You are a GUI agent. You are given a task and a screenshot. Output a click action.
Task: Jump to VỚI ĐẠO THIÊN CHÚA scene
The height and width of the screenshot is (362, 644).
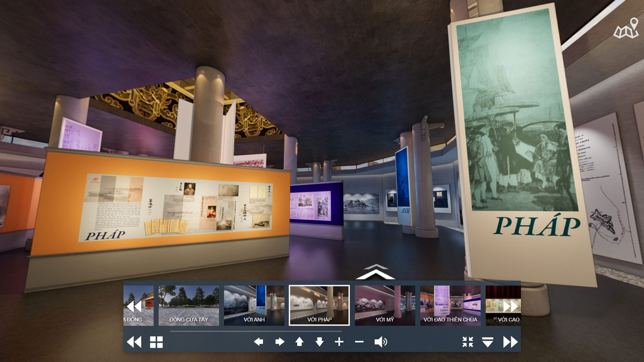[x=450, y=305]
